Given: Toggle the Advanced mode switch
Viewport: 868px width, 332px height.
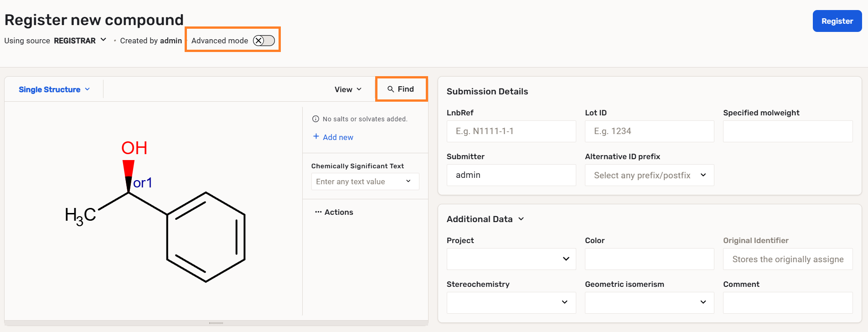Looking at the screenshot, I should (x=264, y=41).
